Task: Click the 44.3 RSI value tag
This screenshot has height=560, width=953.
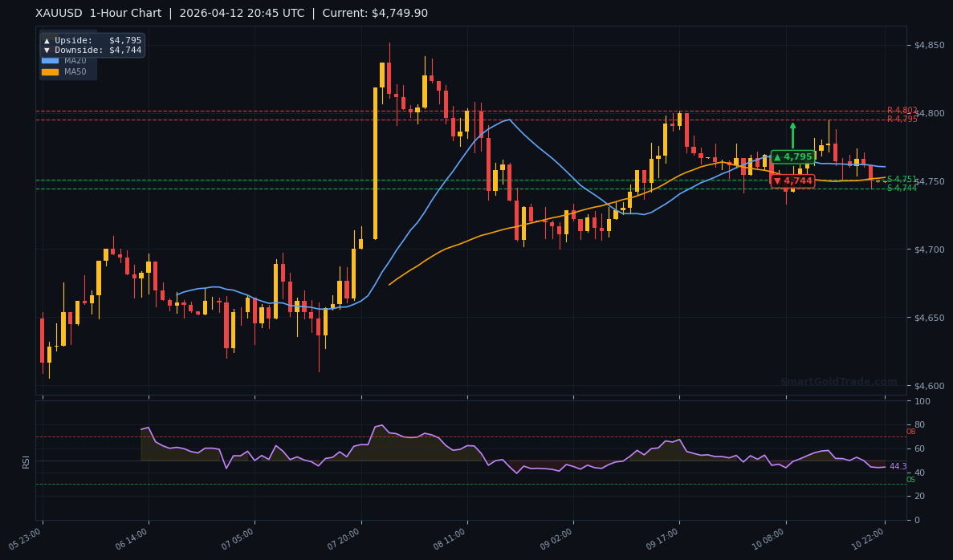Action: tap(897, 465)
